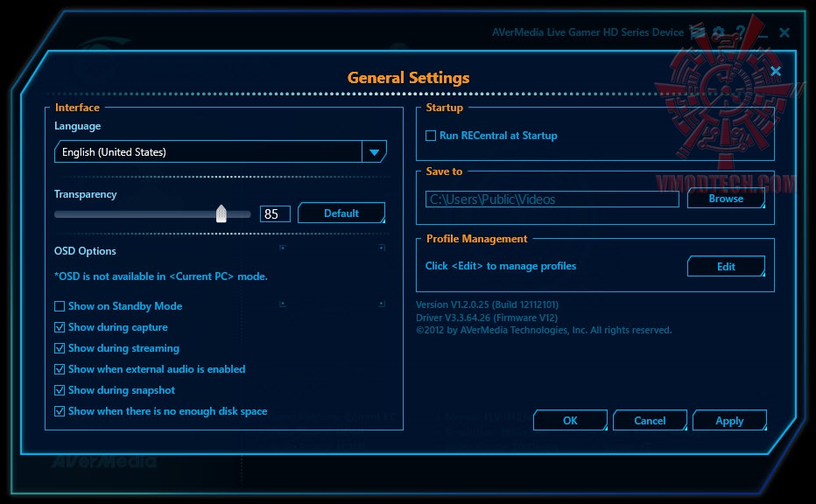Click the Version V1.2.0.25 text

point(487,304)
